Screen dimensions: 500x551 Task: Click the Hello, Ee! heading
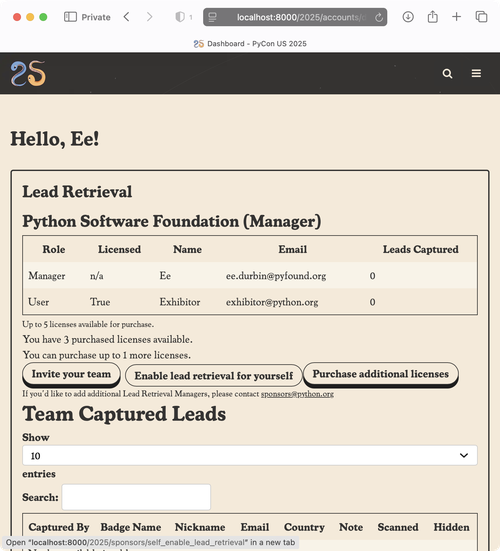[x=54, y=139]
